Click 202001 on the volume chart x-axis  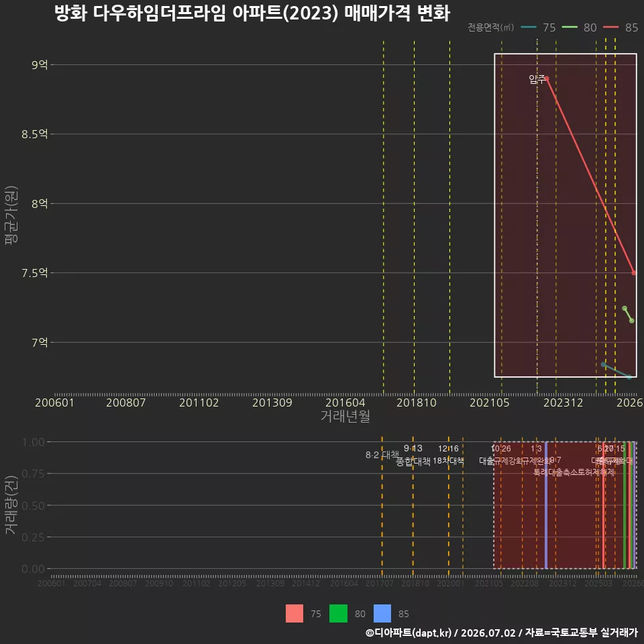[x=451, y=583]
